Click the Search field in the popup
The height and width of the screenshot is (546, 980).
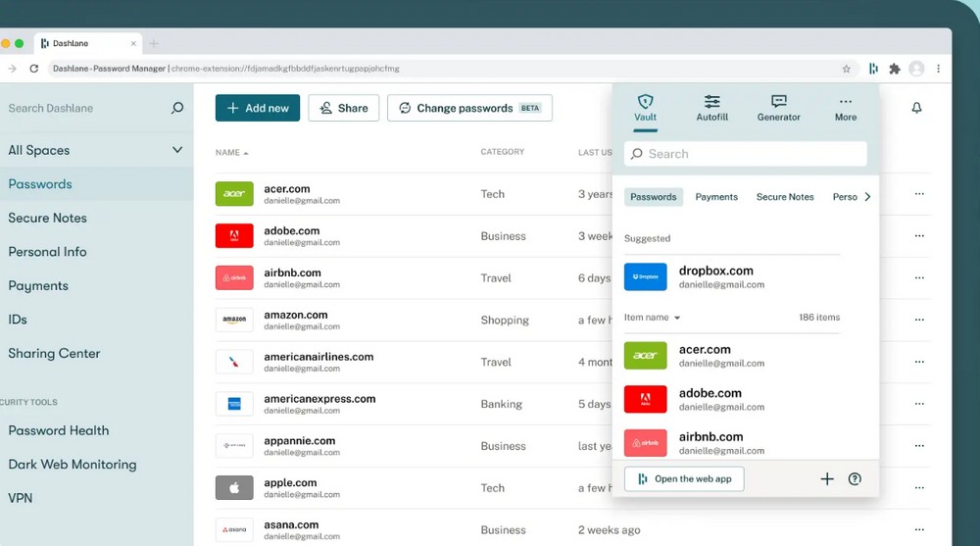pyautogui.click(x=746, y=154)
